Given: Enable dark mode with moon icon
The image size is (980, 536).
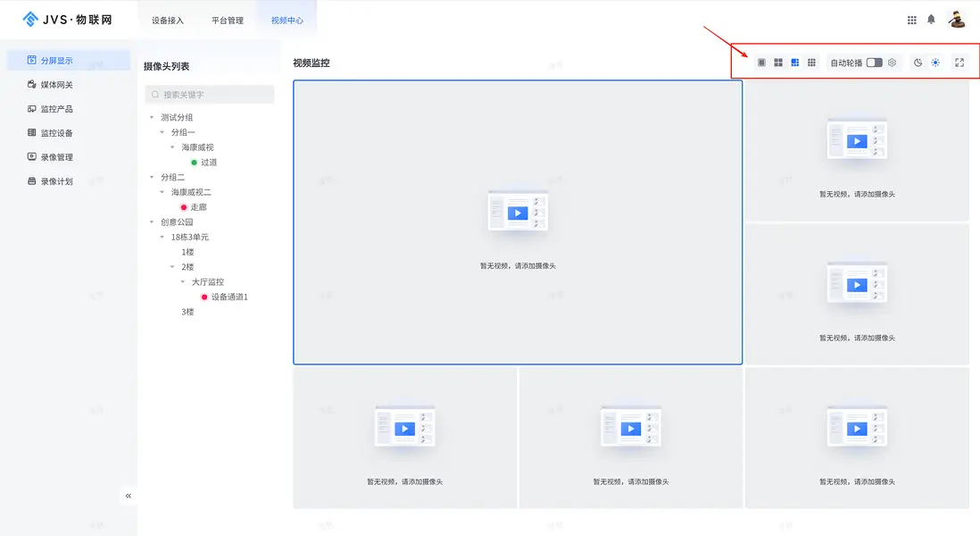Looking at the screenshot, I should click(x=918, y=63).
